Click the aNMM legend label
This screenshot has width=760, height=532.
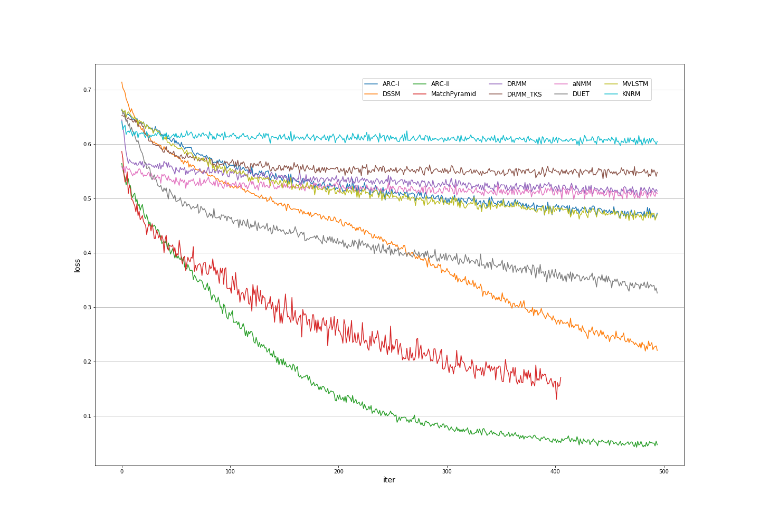pos(582,84)
